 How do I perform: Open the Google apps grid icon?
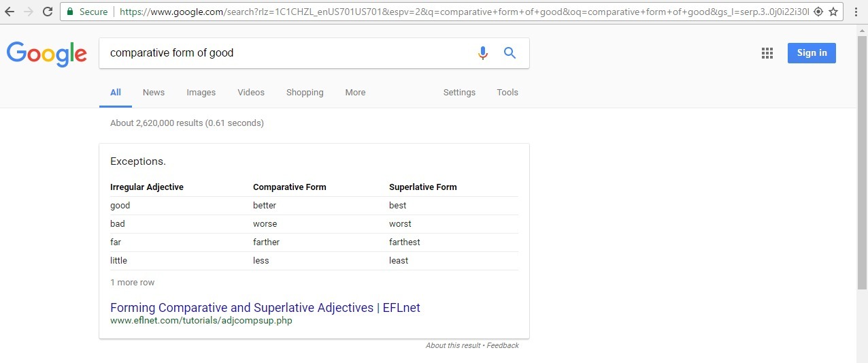[767, 53]
